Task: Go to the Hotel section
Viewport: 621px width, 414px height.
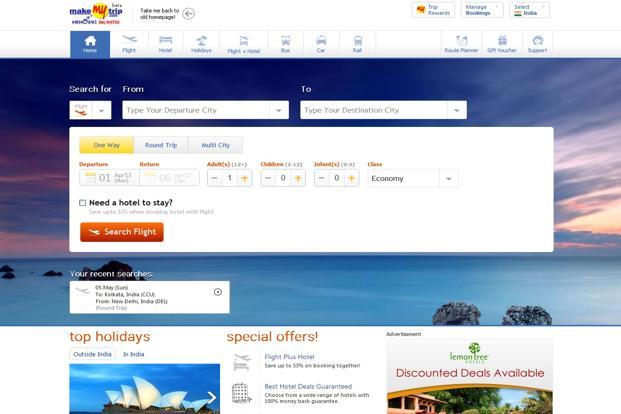Action: pos(165,44)
